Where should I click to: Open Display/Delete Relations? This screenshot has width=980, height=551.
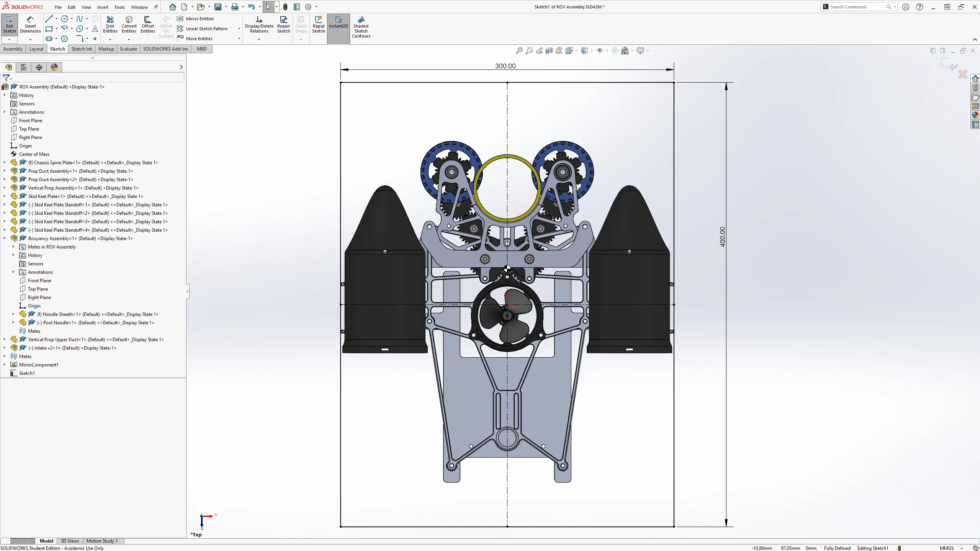[259, 25]
